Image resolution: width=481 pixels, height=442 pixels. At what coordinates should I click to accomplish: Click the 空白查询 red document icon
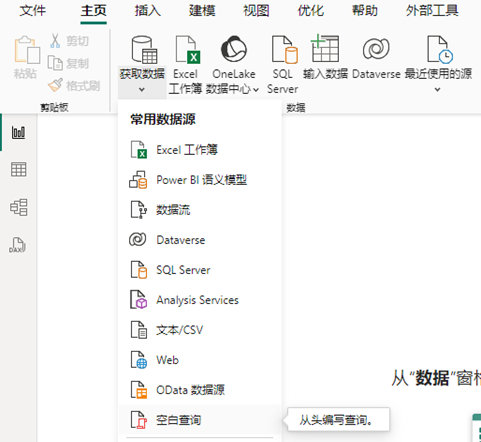point(138,420)
